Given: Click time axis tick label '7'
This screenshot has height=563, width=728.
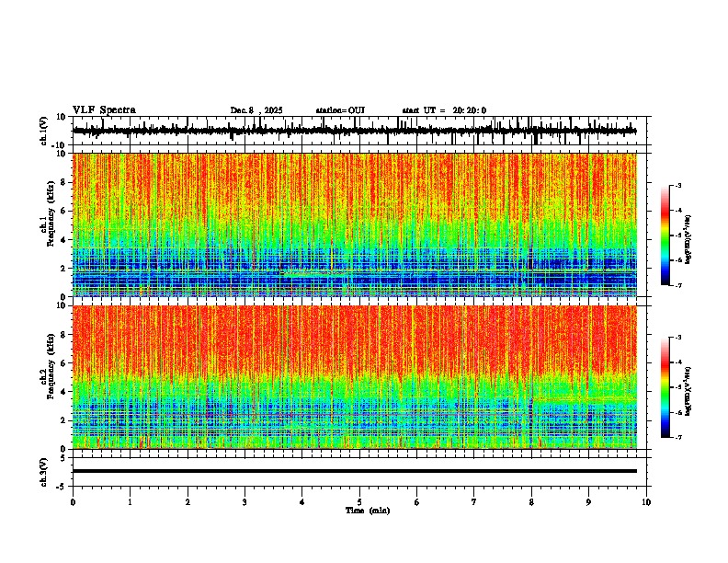Looking at the screenshot, I should 474,502.
